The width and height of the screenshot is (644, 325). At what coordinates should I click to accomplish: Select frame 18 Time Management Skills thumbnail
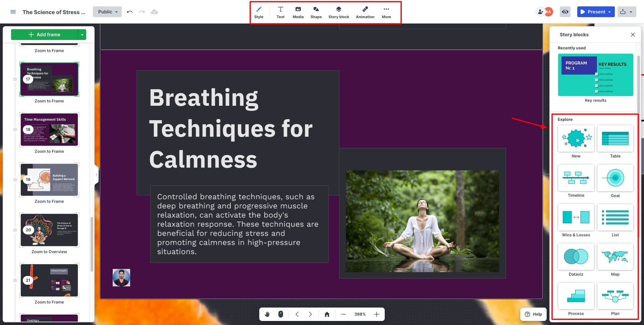pos(49,130)
